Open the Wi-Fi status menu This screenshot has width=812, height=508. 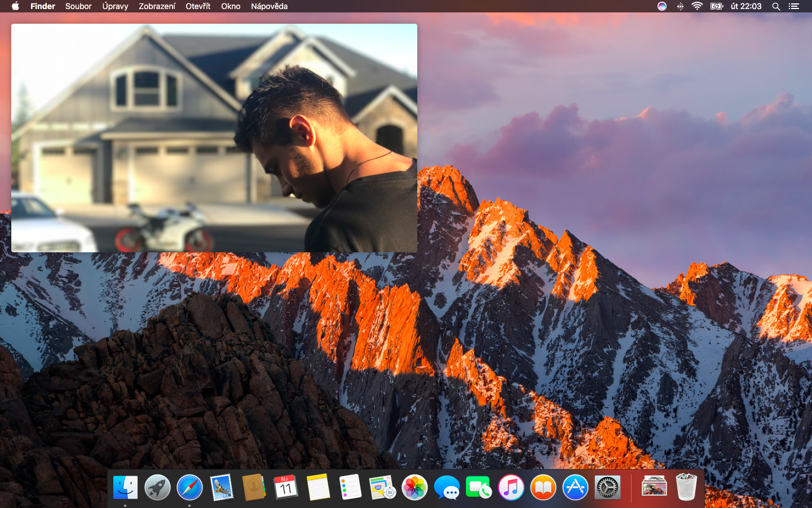698,6
